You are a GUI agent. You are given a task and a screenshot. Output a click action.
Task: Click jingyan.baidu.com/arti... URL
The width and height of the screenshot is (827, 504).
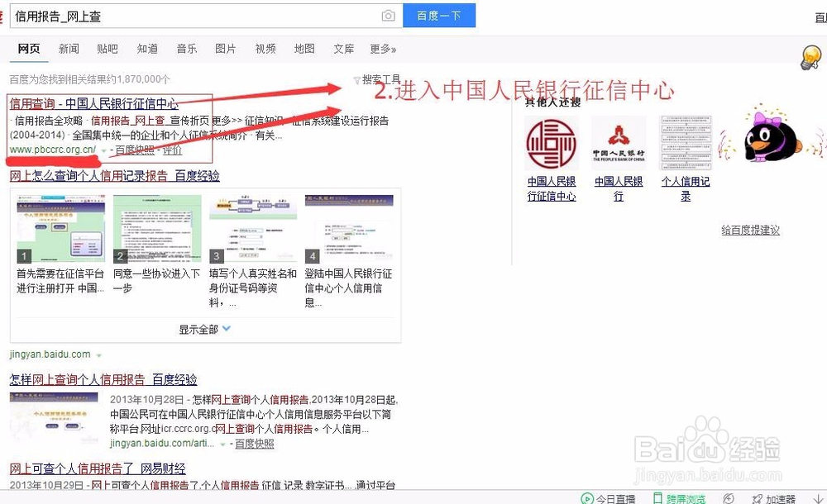[162, 444]
